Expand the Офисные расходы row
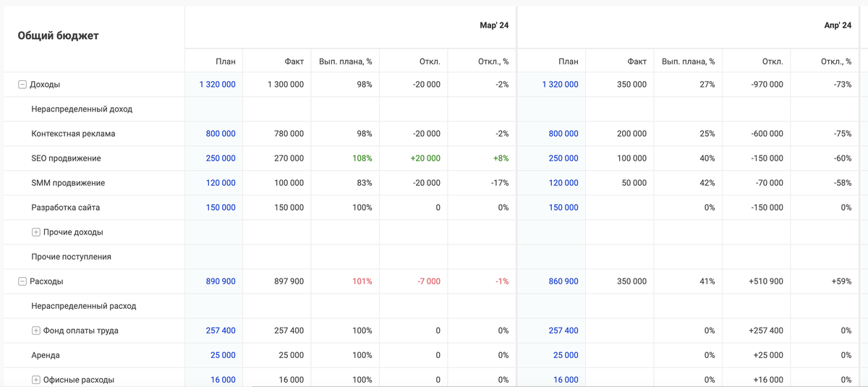The image size is (868, 387). [36, 380]
